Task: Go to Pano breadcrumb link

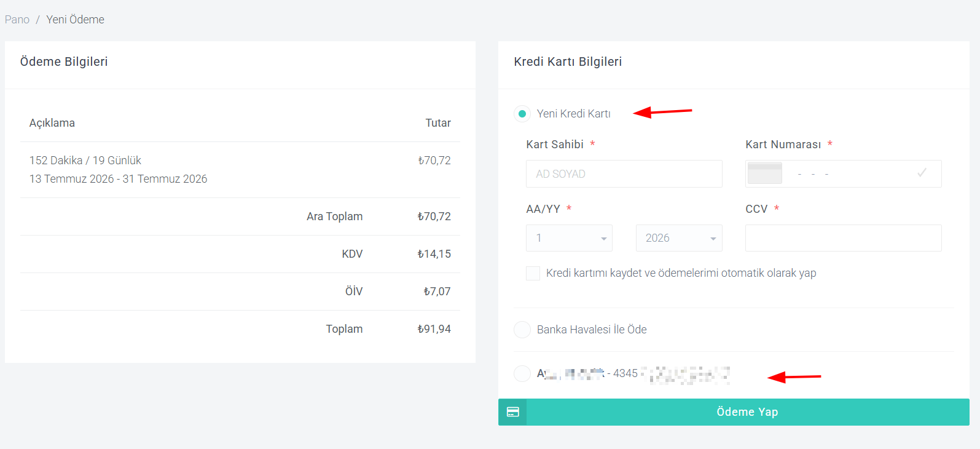Action: tap(17, 20)
